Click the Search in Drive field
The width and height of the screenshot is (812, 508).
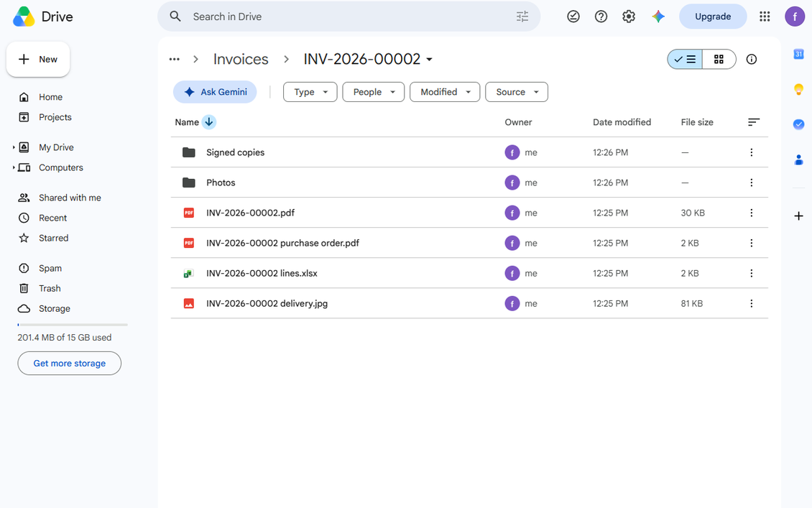click(349, 17)
